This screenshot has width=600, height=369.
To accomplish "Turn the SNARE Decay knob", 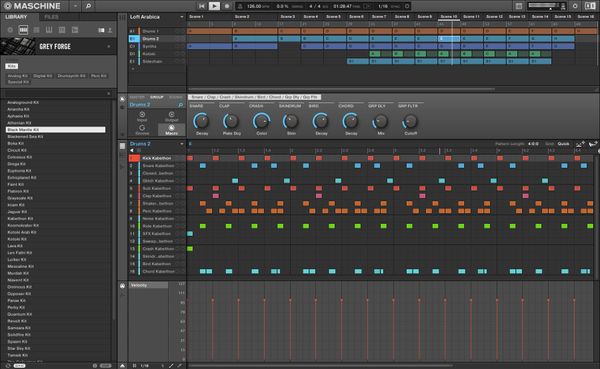I will click(x=201, y=121).
